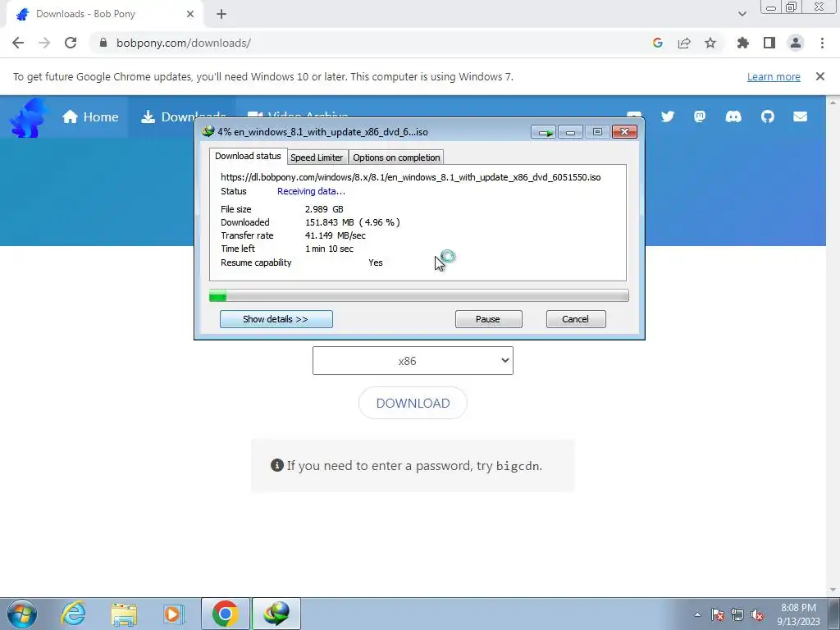840x630 pixels.
Task: Click page scrollbar up arrow
Action: click(833, 102)
